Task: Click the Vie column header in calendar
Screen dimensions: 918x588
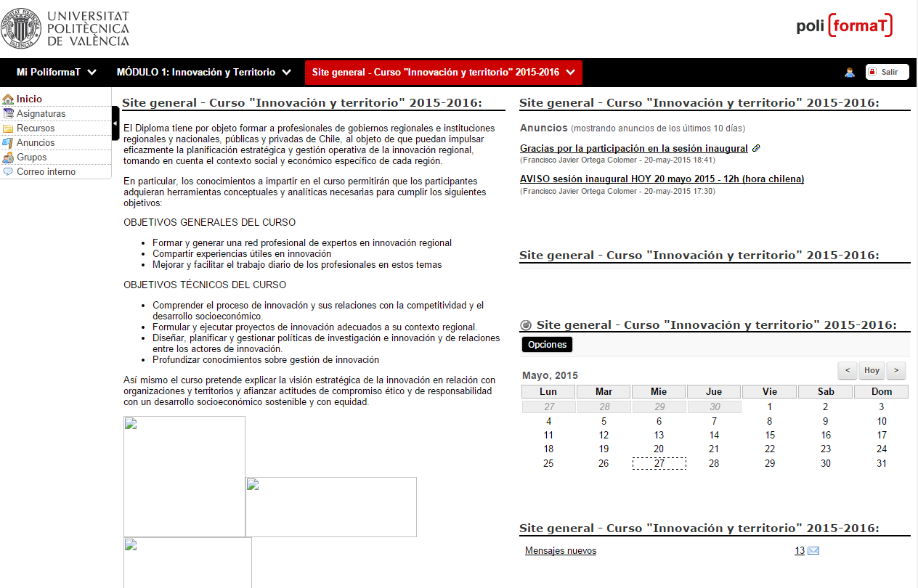Action: [x=770, y=392]
